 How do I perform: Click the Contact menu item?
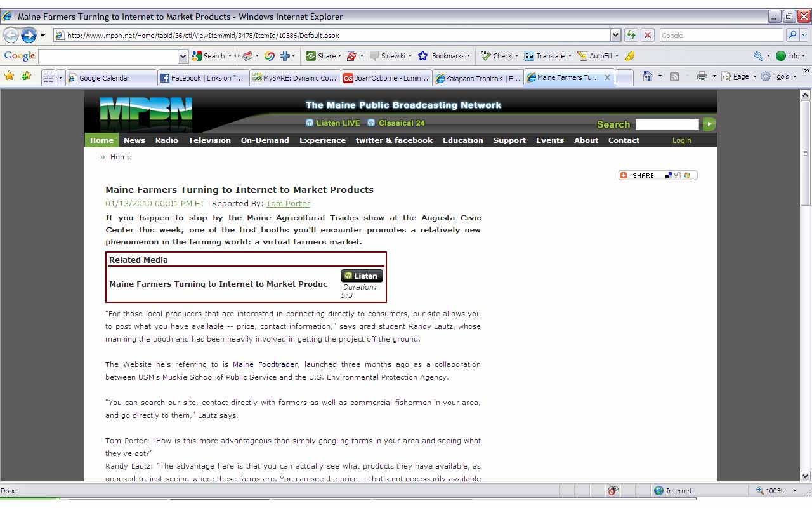tap(624, 140)
